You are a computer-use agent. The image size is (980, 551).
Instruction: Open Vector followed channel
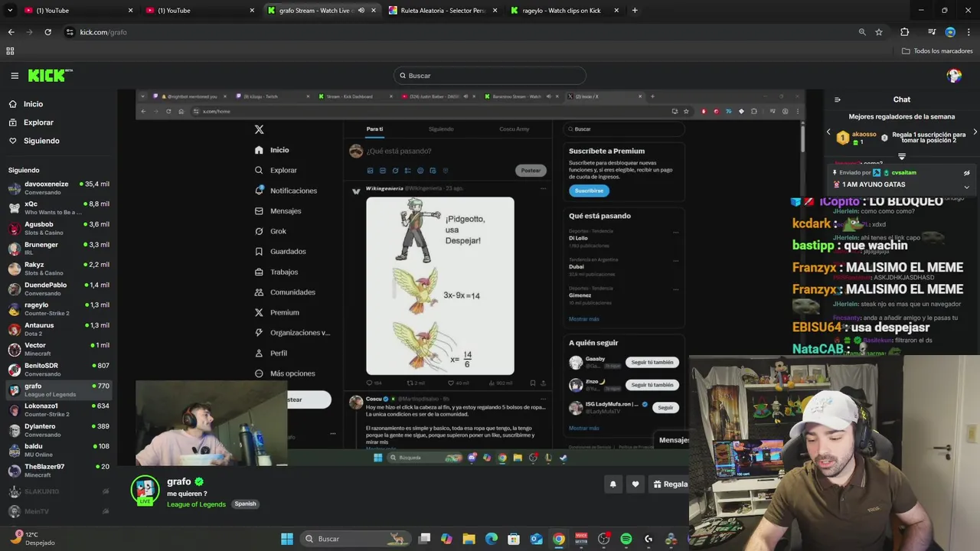point(59,349)
